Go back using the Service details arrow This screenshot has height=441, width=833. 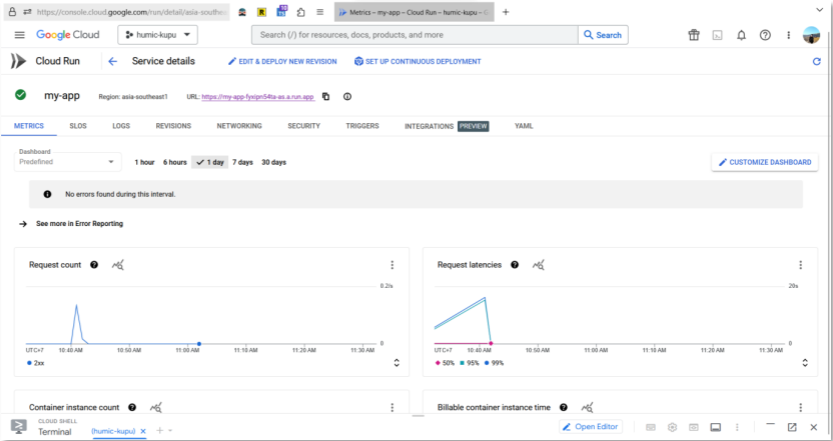[113, 62]
